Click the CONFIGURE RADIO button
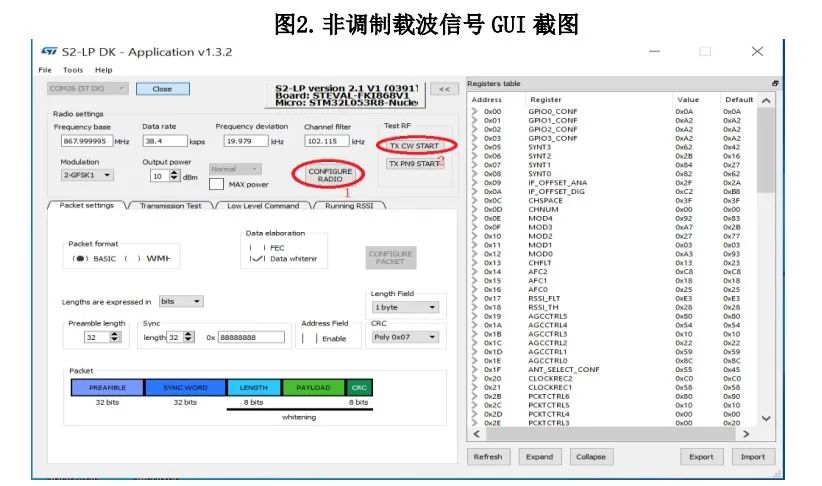 (x=330, y=175)
